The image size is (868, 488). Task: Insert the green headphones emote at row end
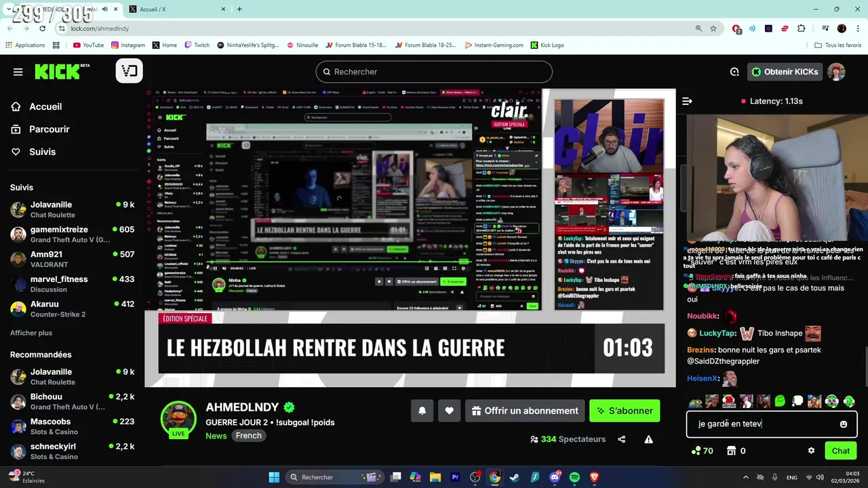849,401
